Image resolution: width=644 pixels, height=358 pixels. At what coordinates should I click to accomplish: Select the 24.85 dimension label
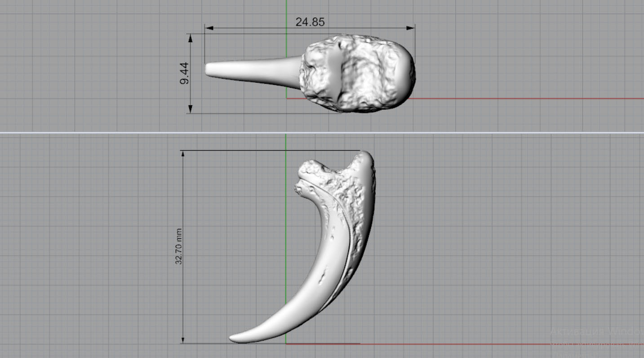pos(310,22)
